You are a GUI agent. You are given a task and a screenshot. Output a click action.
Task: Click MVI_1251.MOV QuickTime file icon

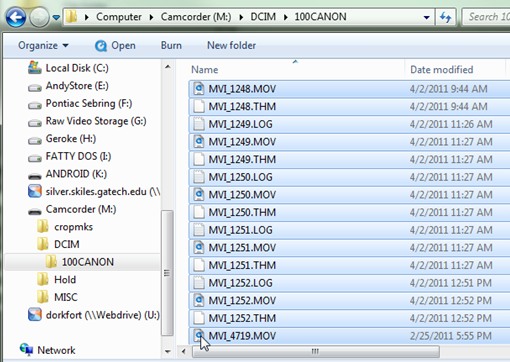pos(199,248)
